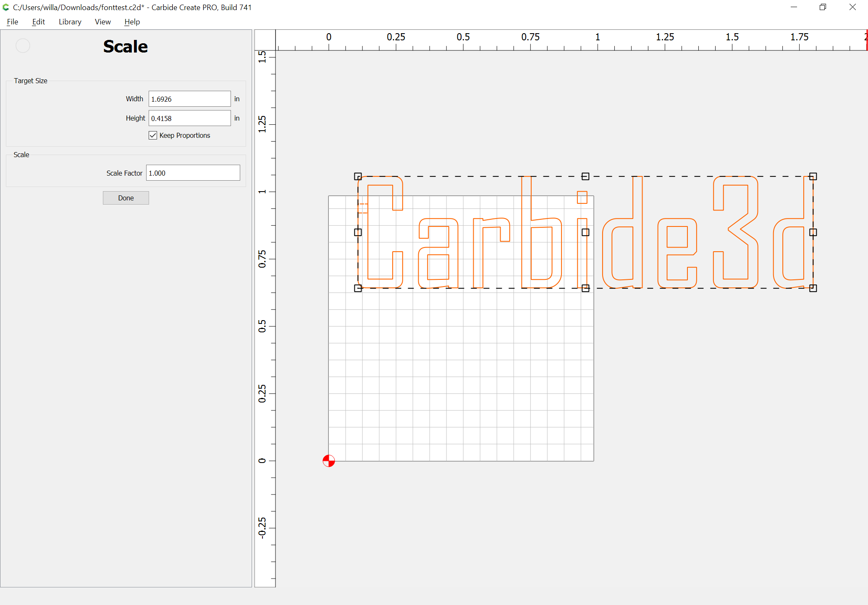Open the File menu
The width and height of the screenshot is (868, 605).
coord(13,22)
